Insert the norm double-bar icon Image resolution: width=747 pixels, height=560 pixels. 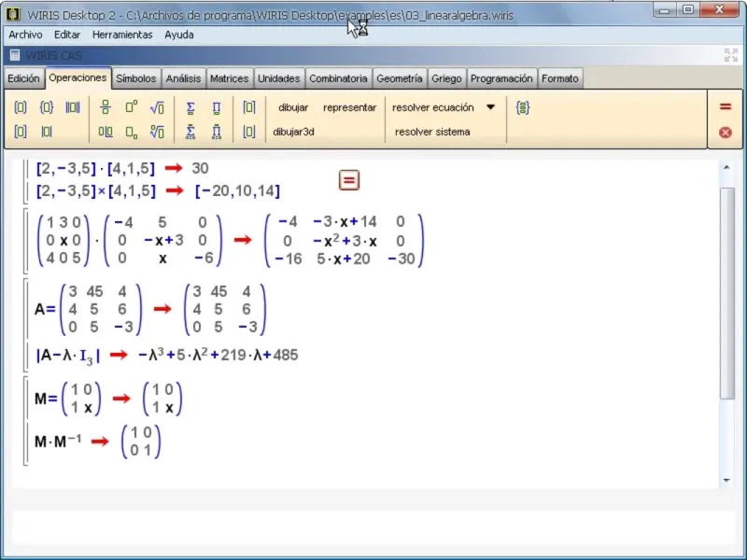(73, 107)
